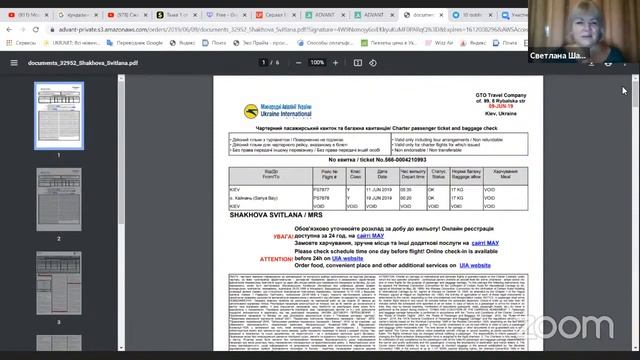Click the GTO Travel Company heading

[501, 95]
